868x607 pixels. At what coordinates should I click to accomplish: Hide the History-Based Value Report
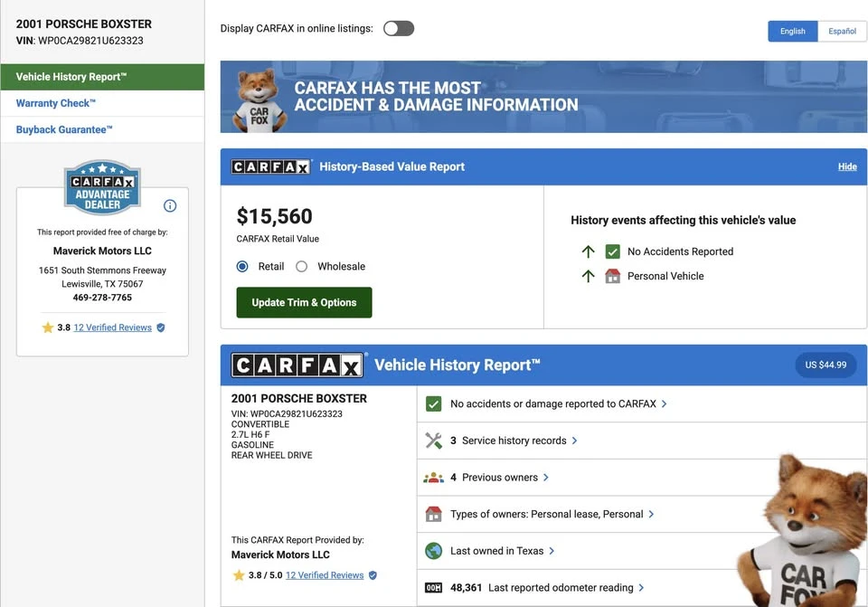847,166
